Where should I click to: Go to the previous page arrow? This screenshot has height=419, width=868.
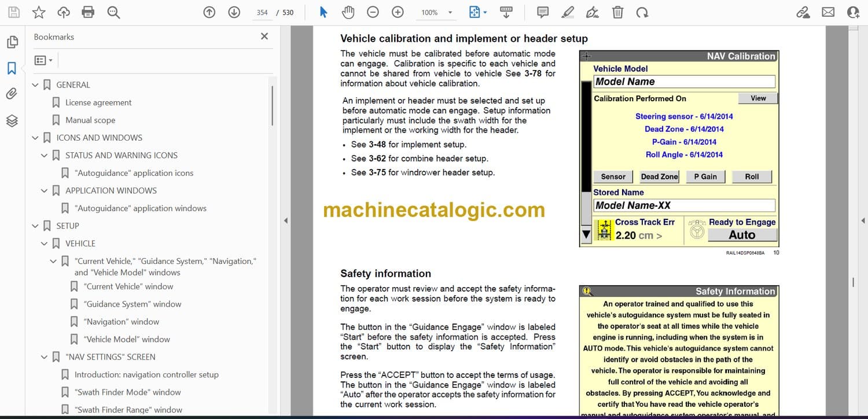pos(209,12)
